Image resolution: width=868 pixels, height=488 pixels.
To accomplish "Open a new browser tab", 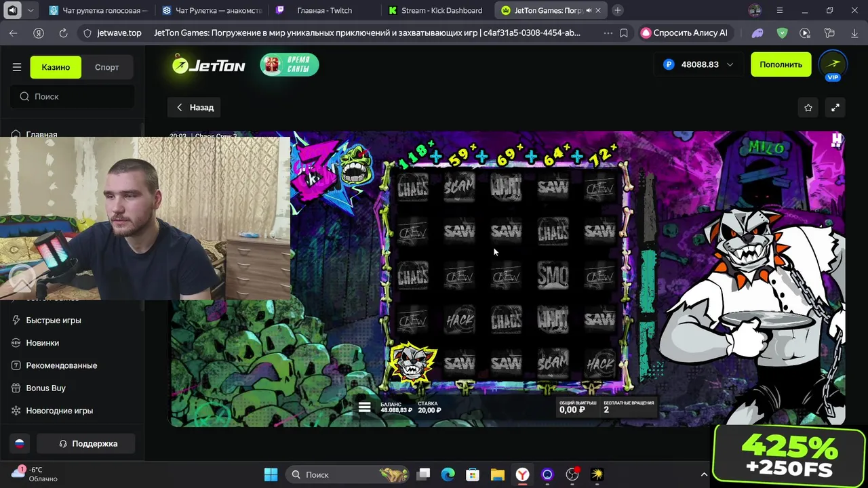I will point(618,10).
